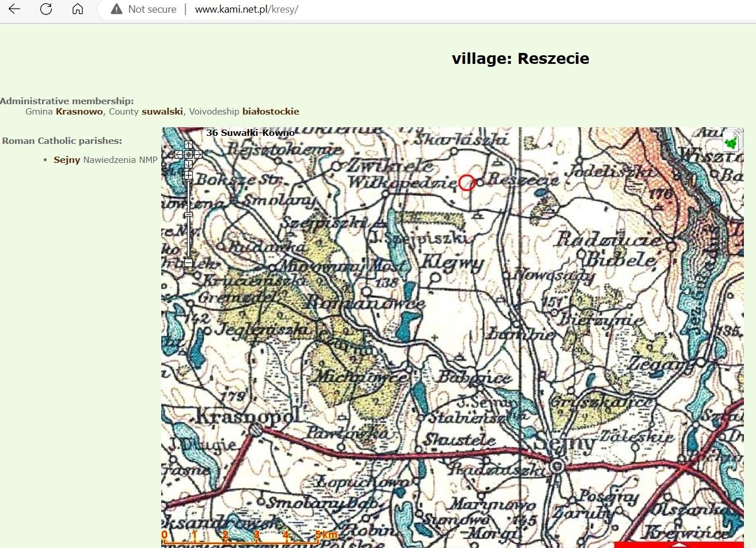The image size is (756, 548).
Task: Pan the map up with the arrow control
Action: [188, 145]
